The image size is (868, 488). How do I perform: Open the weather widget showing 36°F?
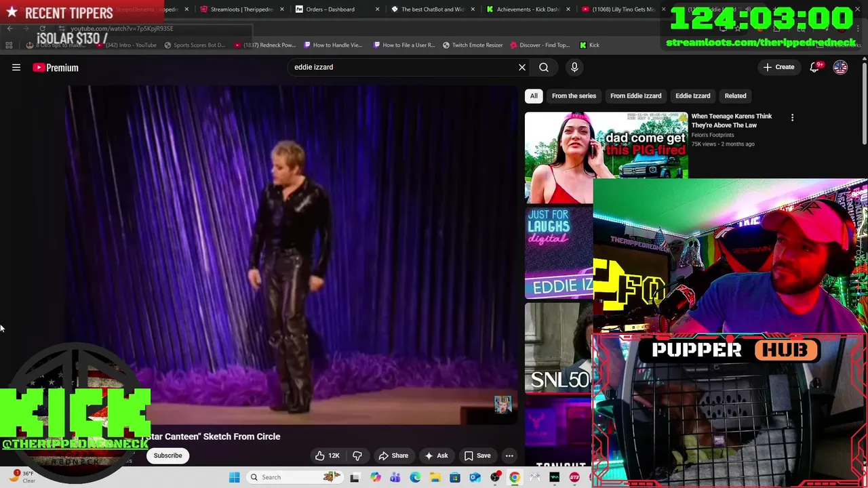(x=22, y=476)
